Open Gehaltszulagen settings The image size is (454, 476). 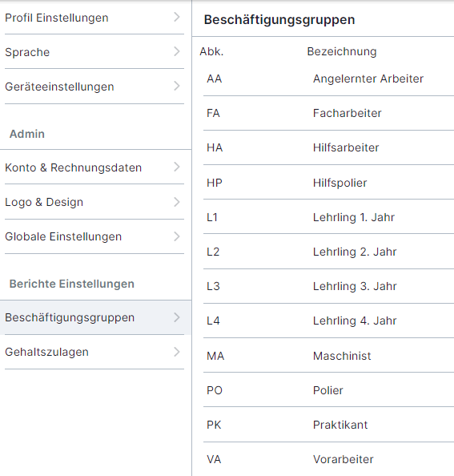[x=94, y=352]
